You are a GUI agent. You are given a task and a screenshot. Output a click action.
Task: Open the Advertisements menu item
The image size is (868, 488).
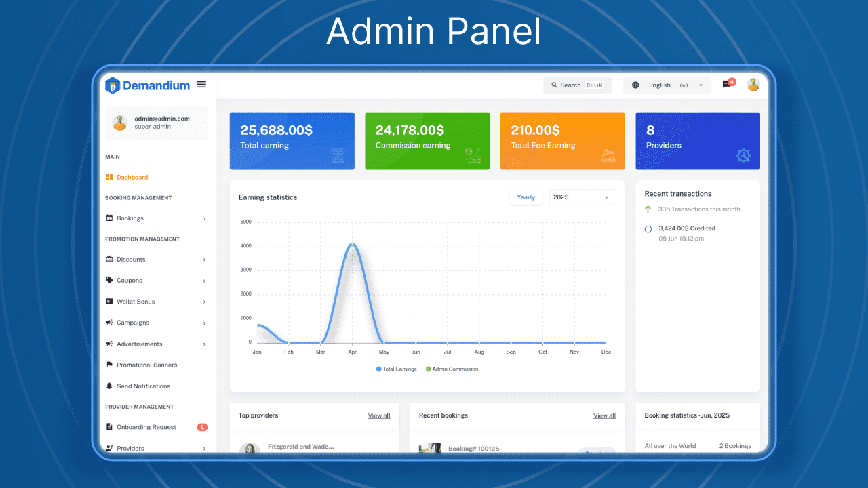[x=138, y=344]
